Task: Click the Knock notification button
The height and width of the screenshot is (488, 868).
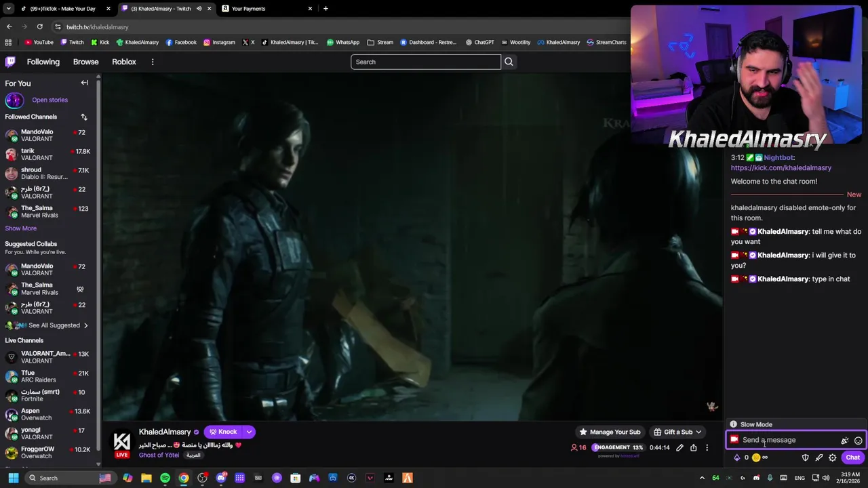Action: point(223,432)
